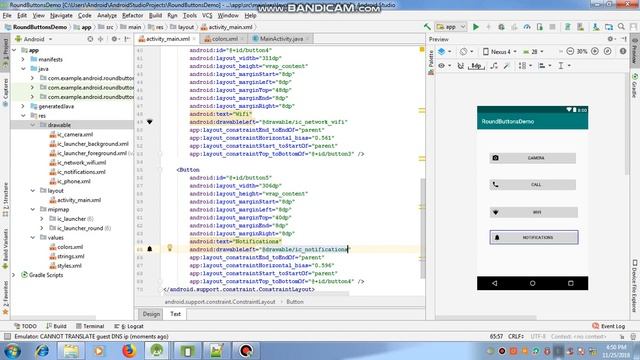Collapse the app module tree node

pos(14,50)
